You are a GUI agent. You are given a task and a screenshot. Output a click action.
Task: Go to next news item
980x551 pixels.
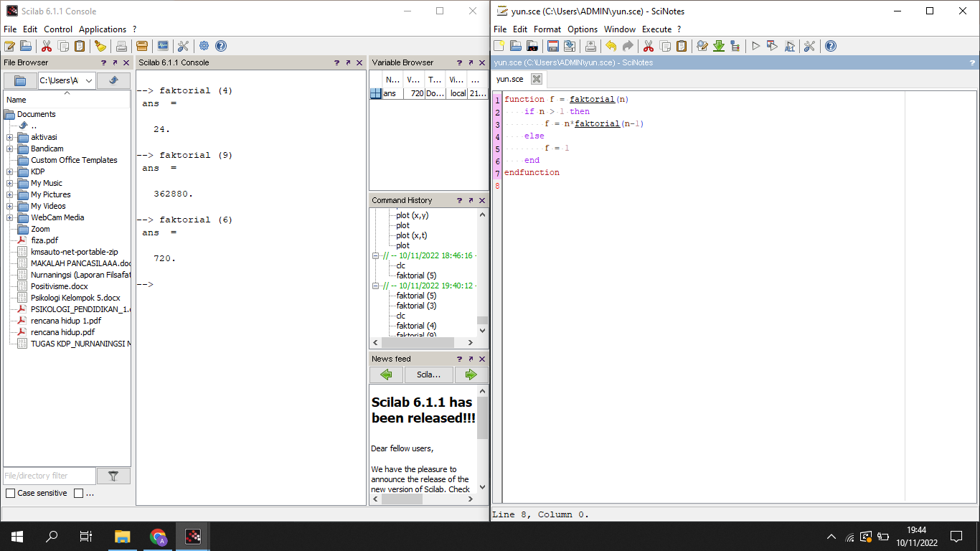click(471, 375)
